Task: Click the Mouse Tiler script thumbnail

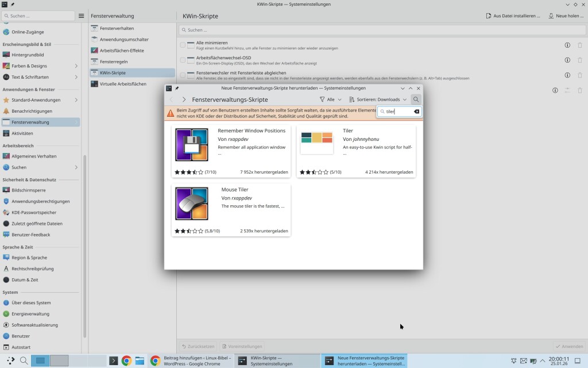Action: 192,204
